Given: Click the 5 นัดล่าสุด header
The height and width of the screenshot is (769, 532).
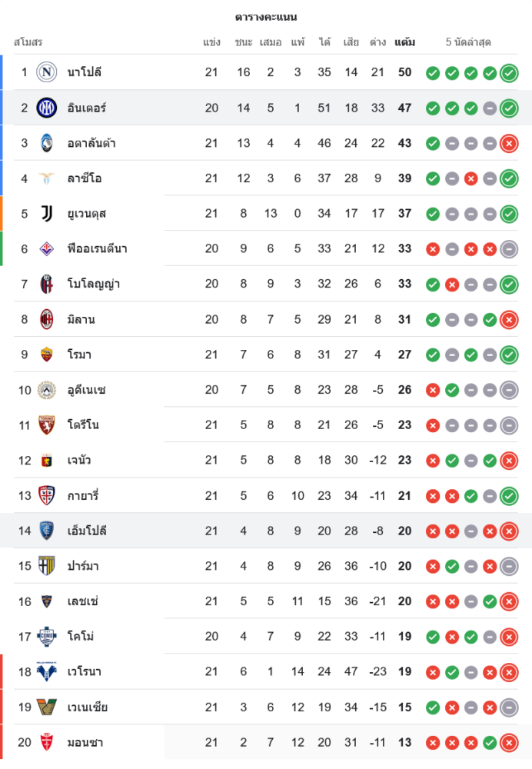Looking at the screenshot, I should (468, 42).
